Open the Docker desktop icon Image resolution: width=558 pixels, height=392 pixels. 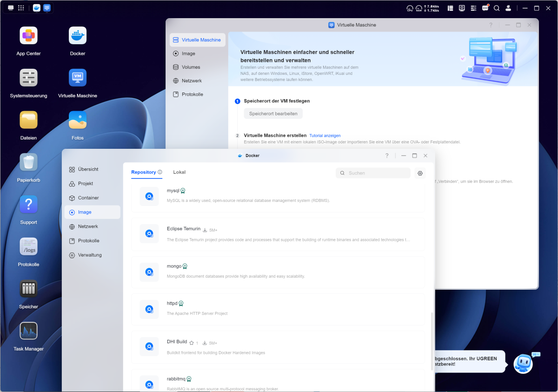pyautogui.click(x=78, y=36)
